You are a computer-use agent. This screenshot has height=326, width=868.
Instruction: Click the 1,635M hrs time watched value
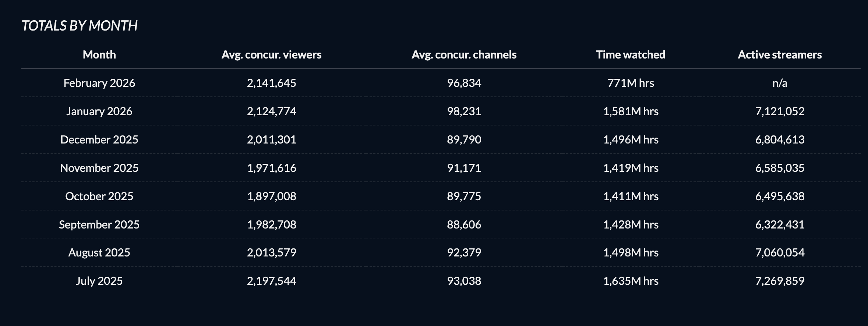631,281
